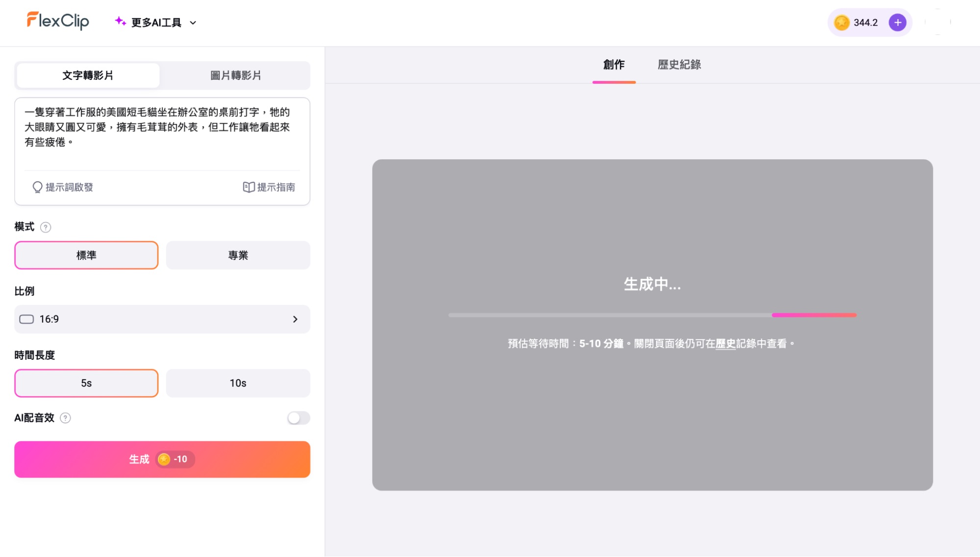This screenshot has height=557, width=980.
Task: Switch to the 圖片轉影片 tab
Action: pos(235,76)
